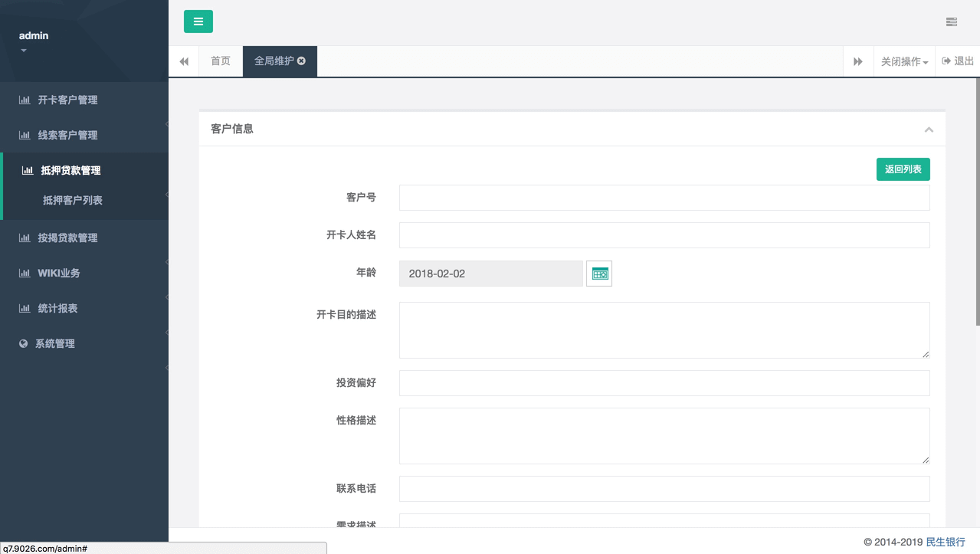Viewport: 980px width, 554px height.
Task: Click the top-right server list icon
Action: 951,22
